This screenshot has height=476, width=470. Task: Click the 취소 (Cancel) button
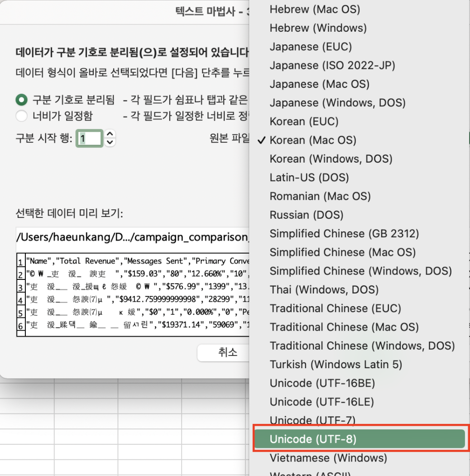click(223, 352)
